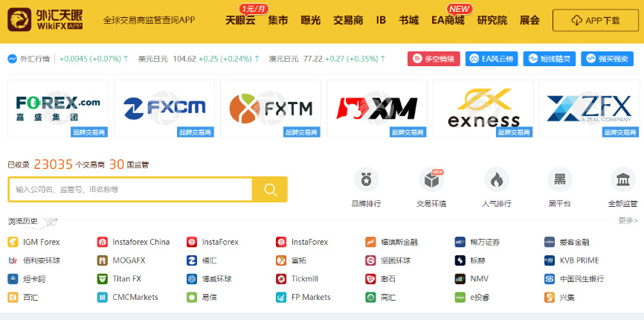The height and width of the screenshot is (320, 644).
Task: Click the 全球交易商监管查询APP tagline
Action: point(149,20)
